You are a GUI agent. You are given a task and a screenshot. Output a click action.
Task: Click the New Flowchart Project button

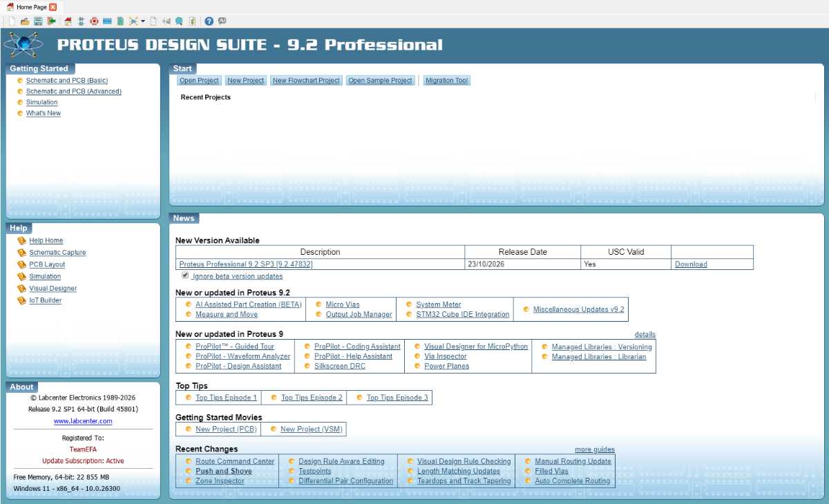tap(306, 81)
